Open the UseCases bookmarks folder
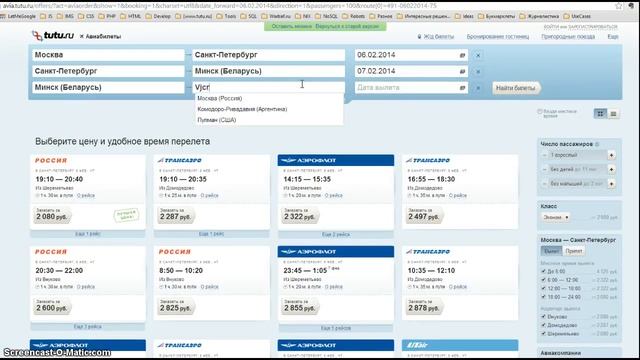 (x=577, y=16)
